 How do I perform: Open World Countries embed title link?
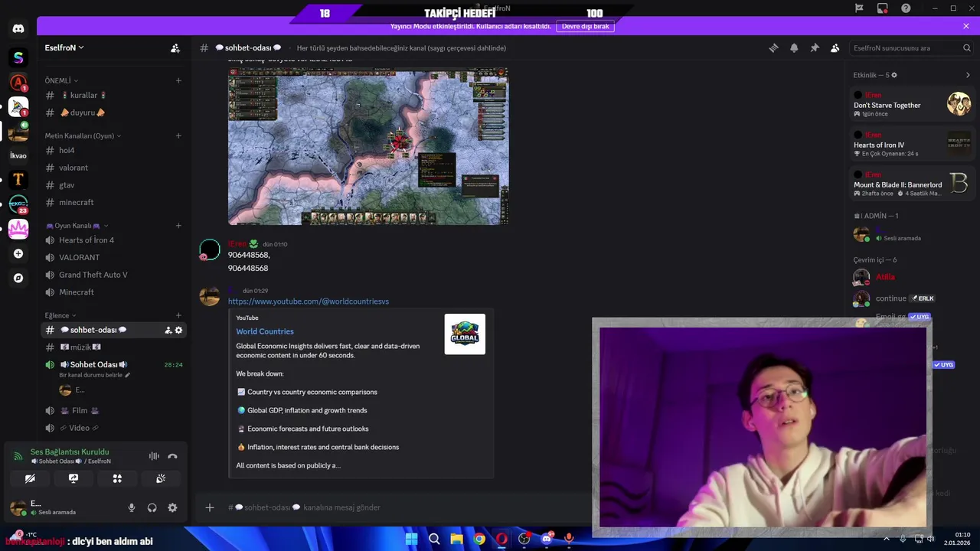coord(265,331)
